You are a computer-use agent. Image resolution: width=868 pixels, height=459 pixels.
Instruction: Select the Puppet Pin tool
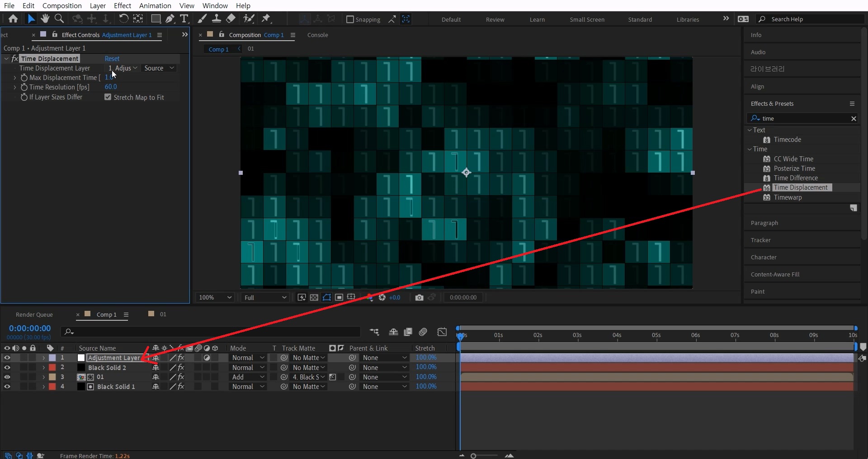(x=266, y=19)
